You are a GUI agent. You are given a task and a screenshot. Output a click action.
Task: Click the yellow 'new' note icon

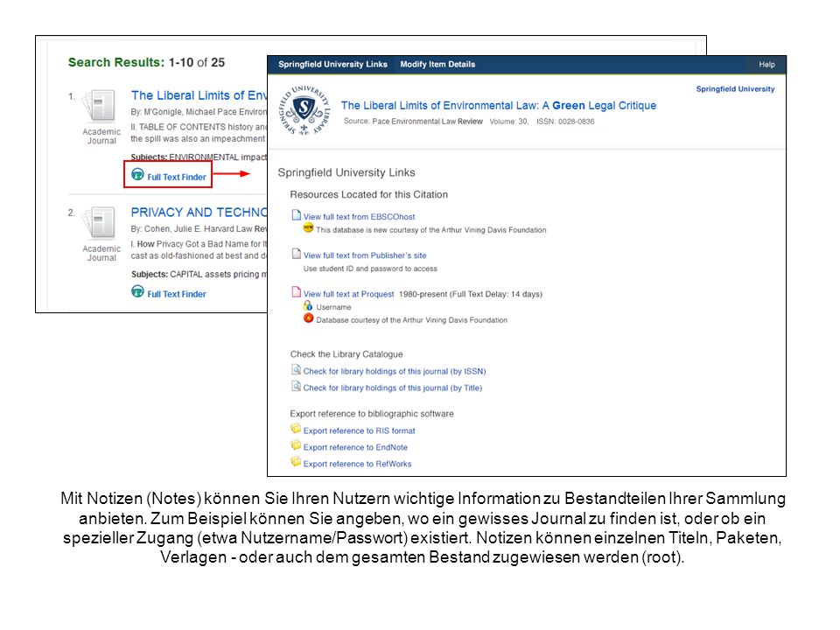click(308, 227)
